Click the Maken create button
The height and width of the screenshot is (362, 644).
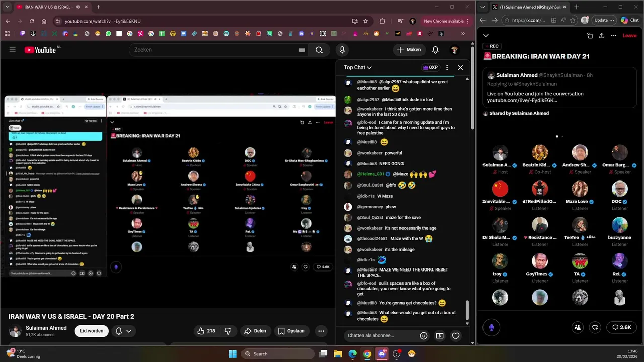[x=409, y=50]
